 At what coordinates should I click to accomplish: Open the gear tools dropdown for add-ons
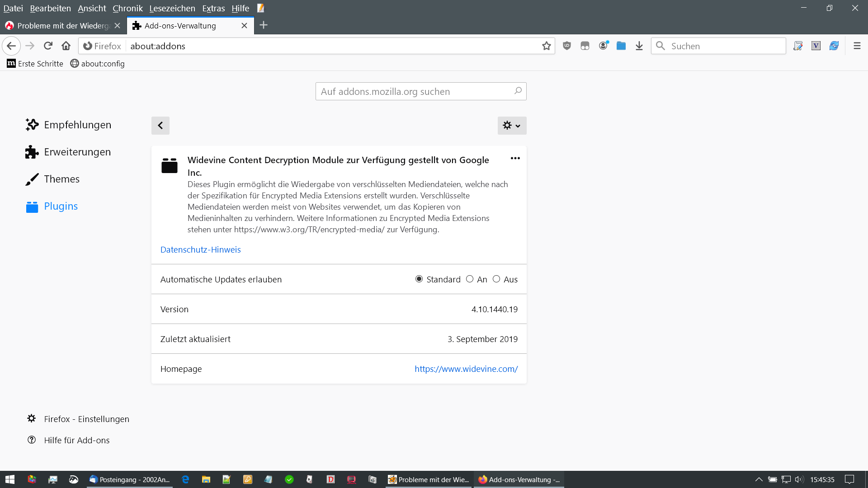tap(512, 126)
